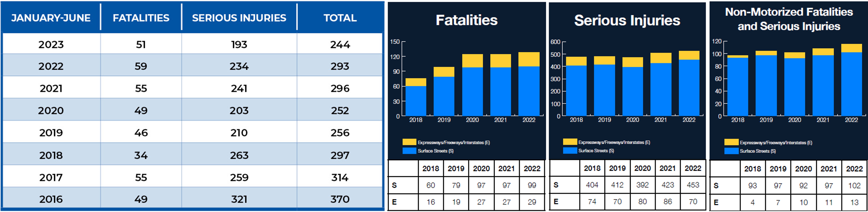Click value 392 in the Serious Injuries S row
The image size is (868, 212).
click(x=643, y=185)
